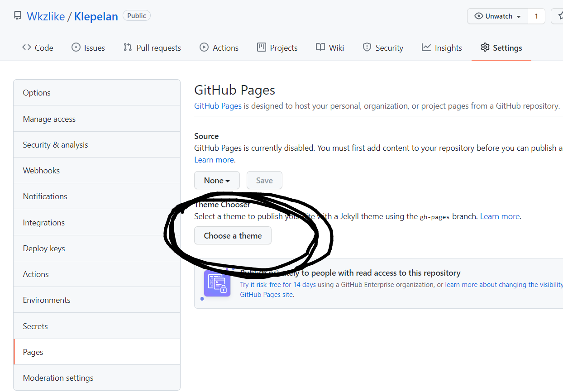
Task: Open the Wkzlike owner profile link
Action: pos(45,17)
